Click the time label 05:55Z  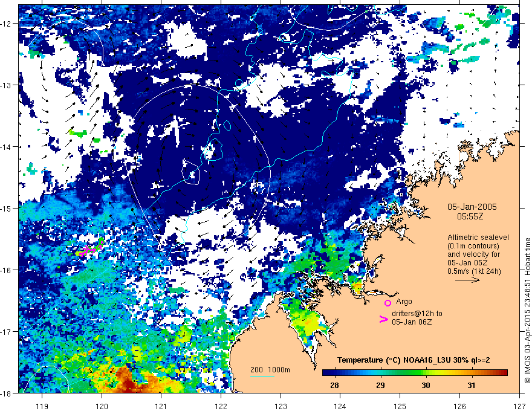pos(470,216)
